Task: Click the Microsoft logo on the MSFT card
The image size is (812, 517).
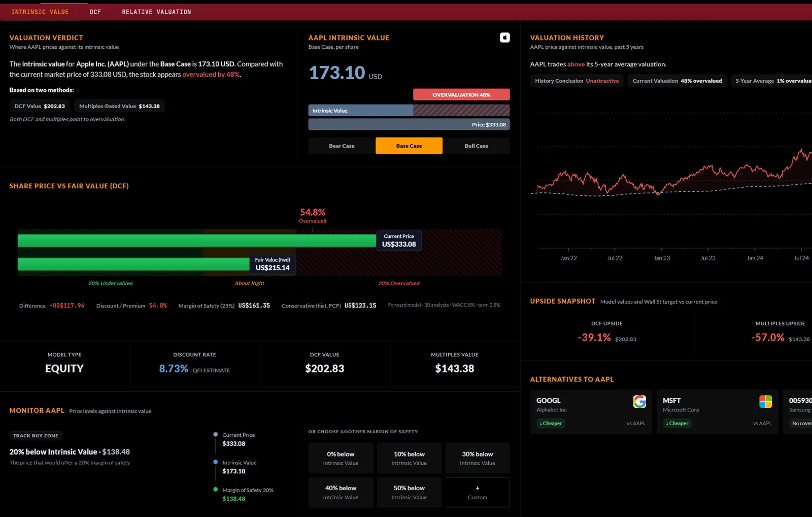Action: [765, 401]
